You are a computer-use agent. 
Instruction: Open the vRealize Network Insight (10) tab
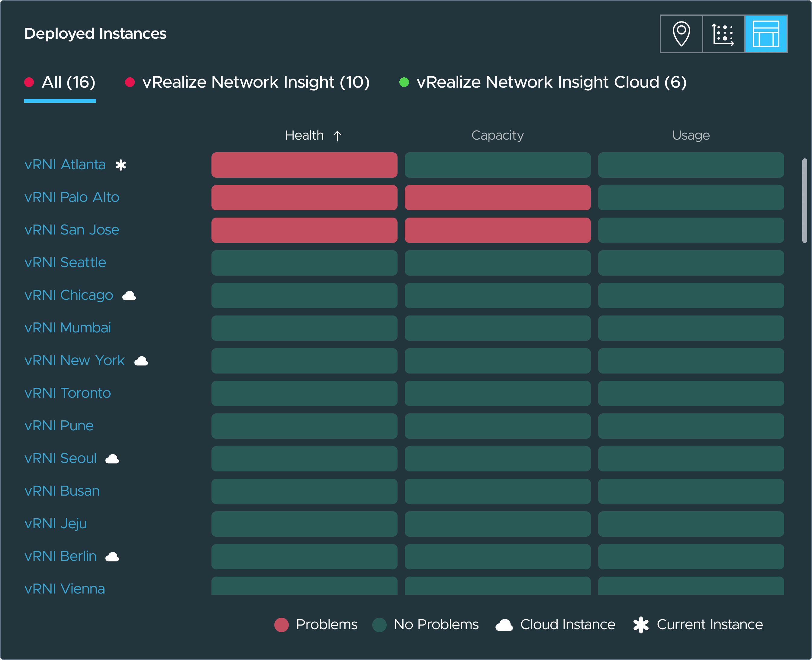247,82
